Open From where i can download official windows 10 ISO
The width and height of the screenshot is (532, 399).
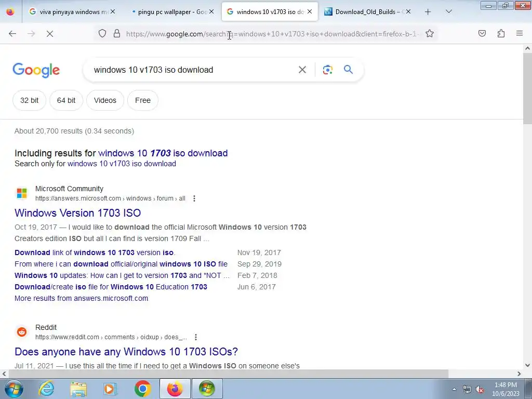(121, 264)
